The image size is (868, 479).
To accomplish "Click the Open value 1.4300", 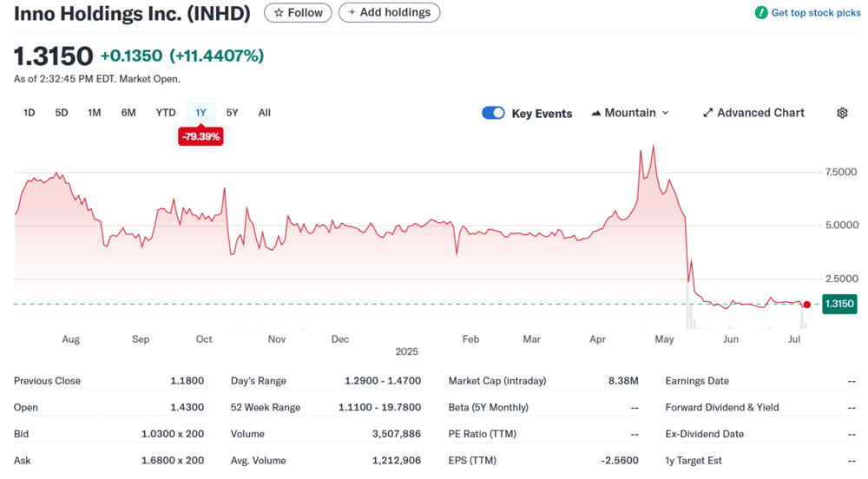I will tap(187, 408).
